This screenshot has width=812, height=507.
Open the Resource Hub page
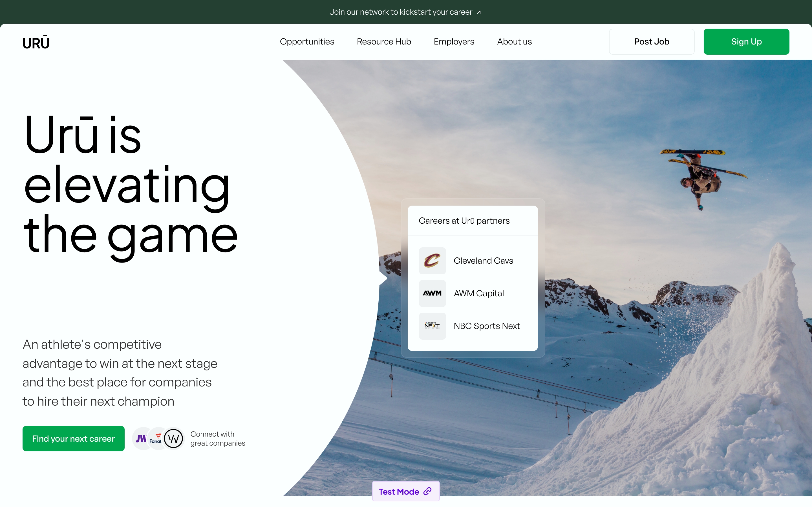point(384,42)
